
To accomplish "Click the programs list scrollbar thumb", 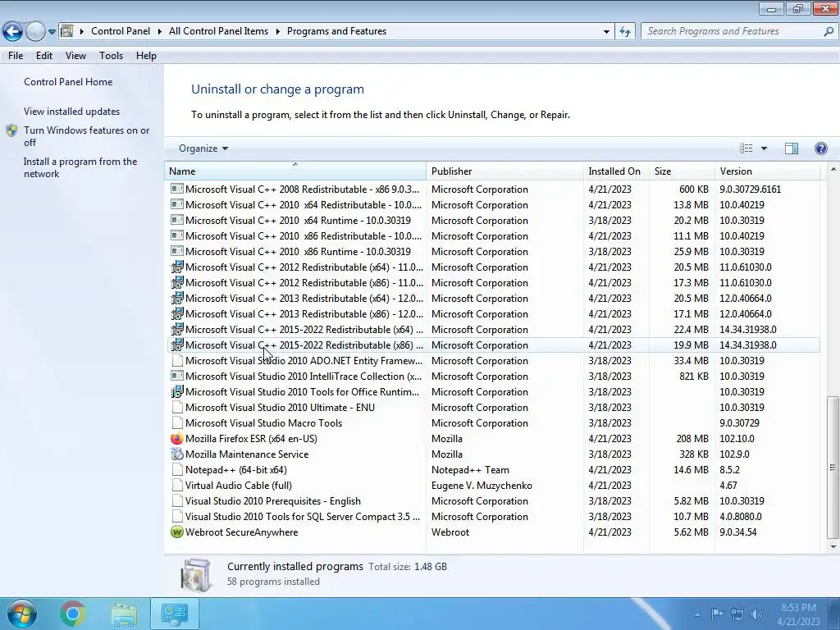I will pos(833,467).
